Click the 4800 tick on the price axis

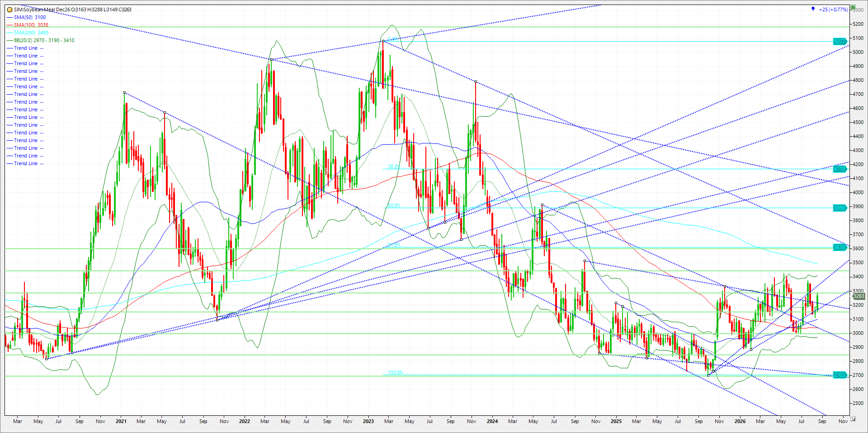point(858,81)
